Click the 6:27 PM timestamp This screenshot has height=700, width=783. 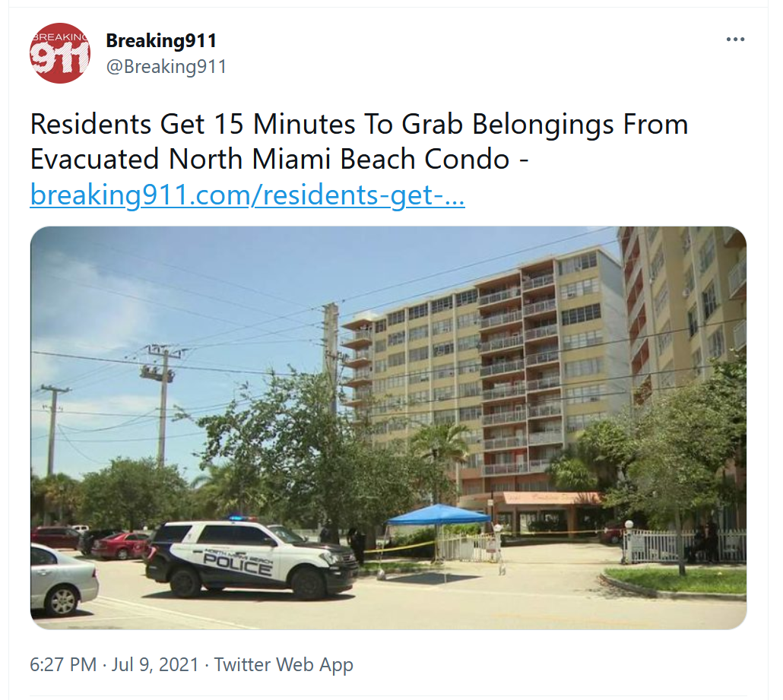[63, 664]
